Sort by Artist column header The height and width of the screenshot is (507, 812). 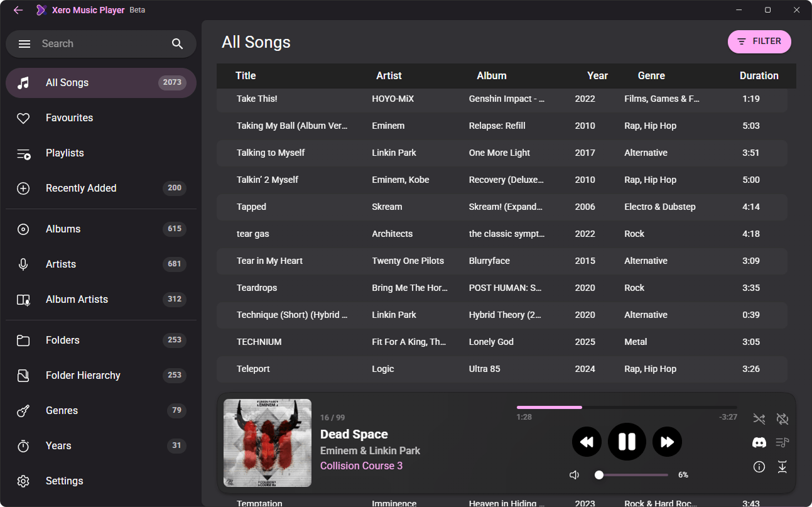click(x=389, y=76)
